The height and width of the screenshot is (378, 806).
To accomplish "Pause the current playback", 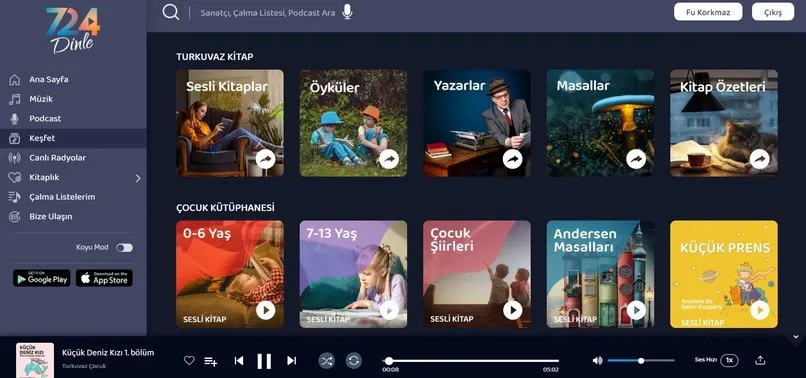I will coord(264,361).
